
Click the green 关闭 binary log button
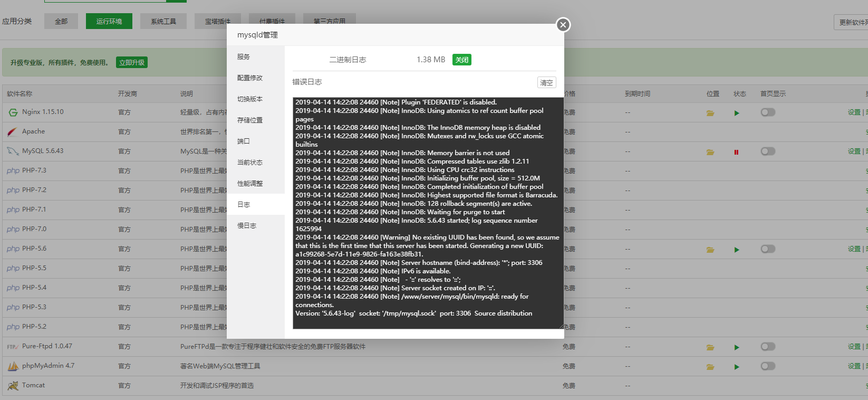click(x=462, y=60)
